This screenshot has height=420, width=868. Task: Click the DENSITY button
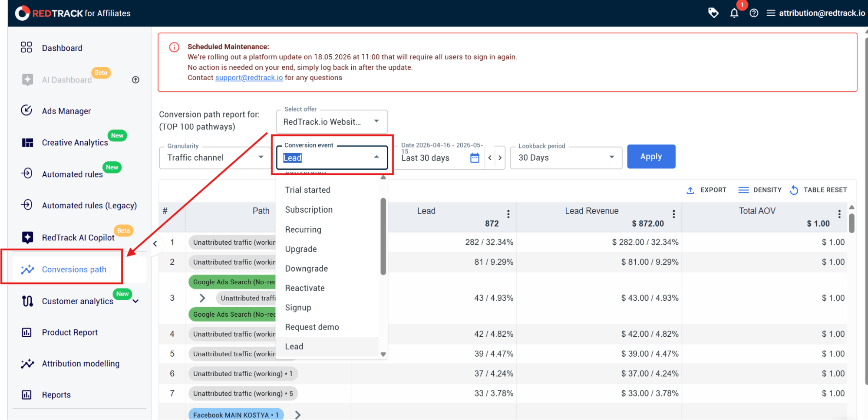pos(759,190)
